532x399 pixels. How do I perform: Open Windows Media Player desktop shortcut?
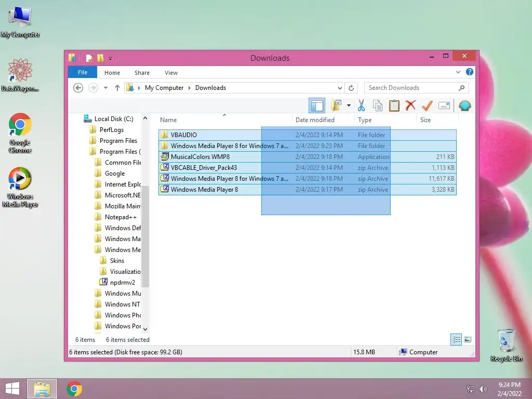pos(20,187)
